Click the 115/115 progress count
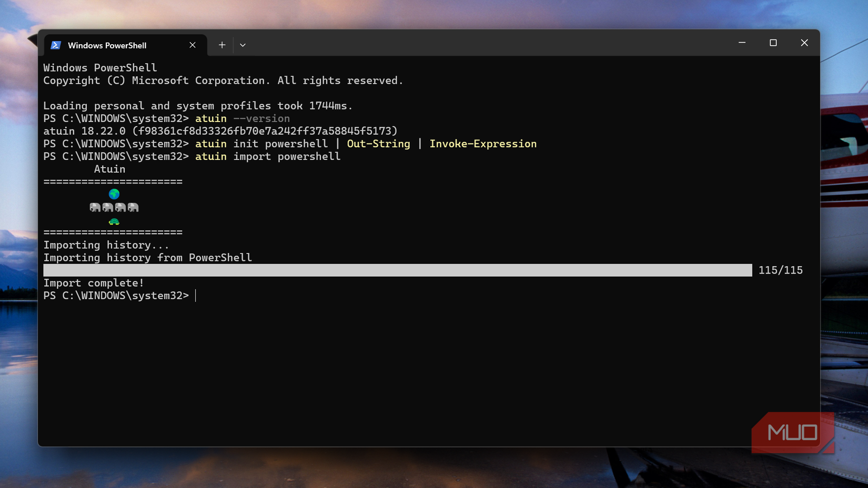 click(781, 270)
